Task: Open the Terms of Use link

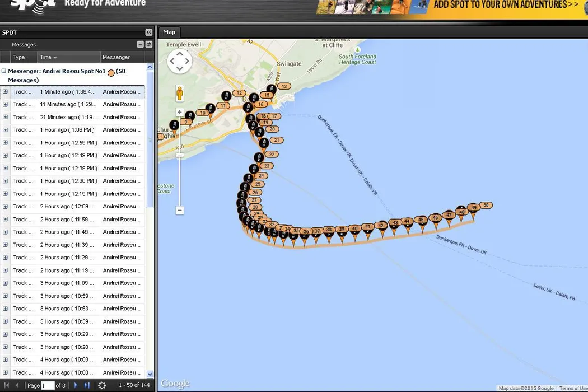Action: pos(573,389)
